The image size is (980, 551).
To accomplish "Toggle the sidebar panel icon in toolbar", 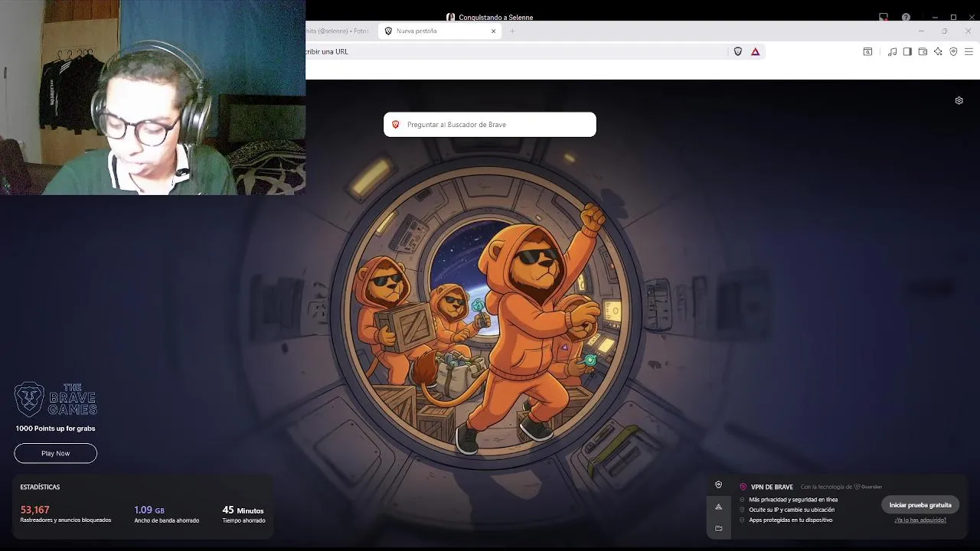I will [x=907, y=51].
